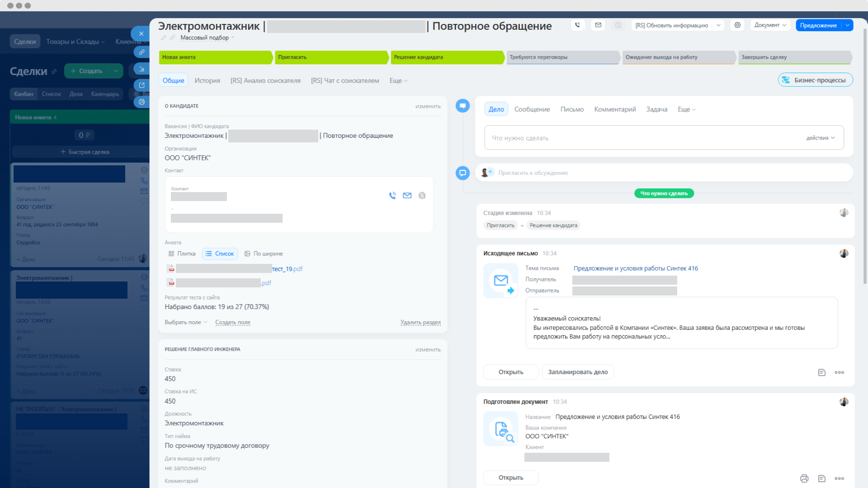Open [RS] Чат с соискателем tab
The height and width of the screenshot is (488, 868).
(x=345, y=81)
